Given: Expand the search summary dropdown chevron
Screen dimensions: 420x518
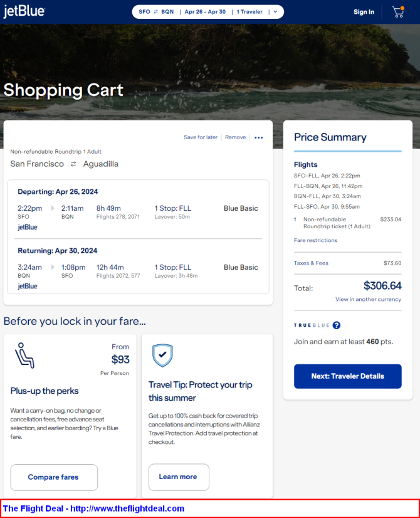Looking at the screenshot, I should click(275, 12).
